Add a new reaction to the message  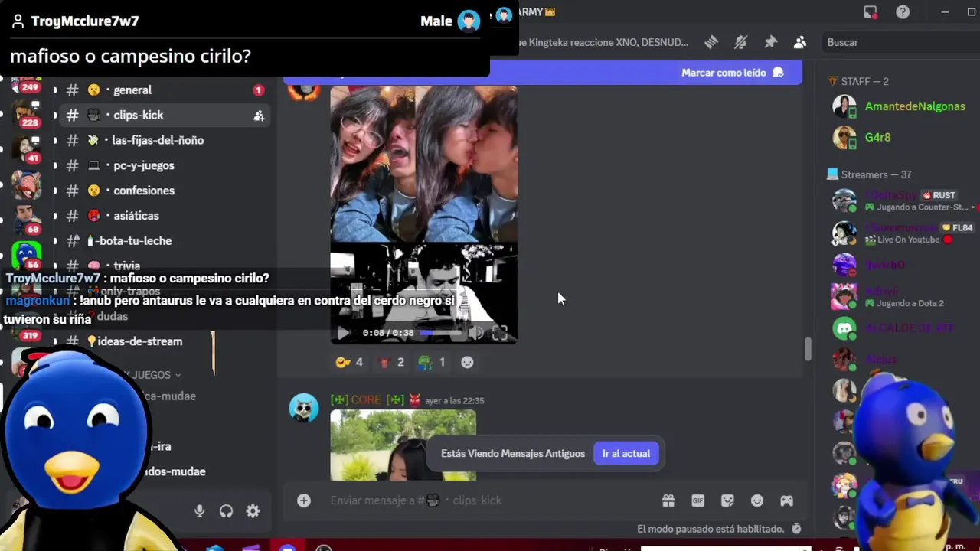pyautogui.click(x=467, y=362)
